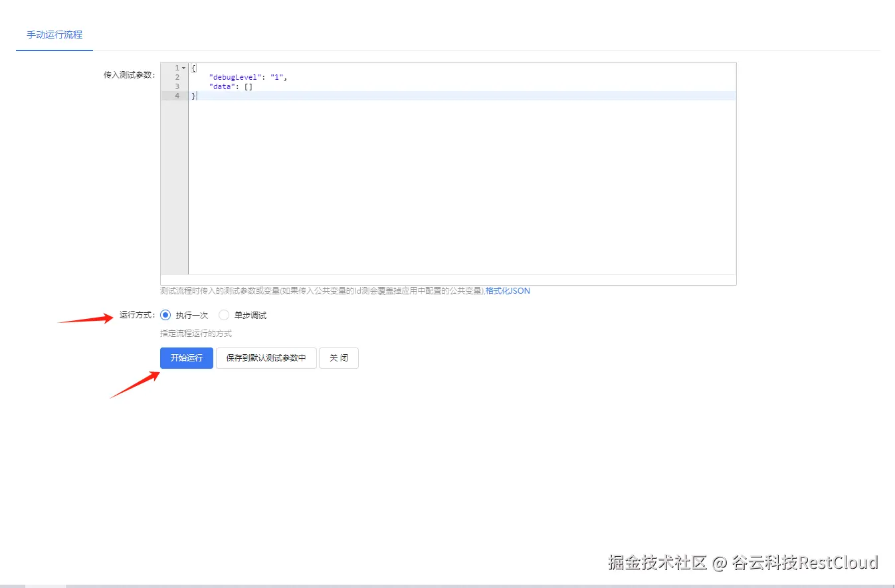Click the 关闭 button

339,358
